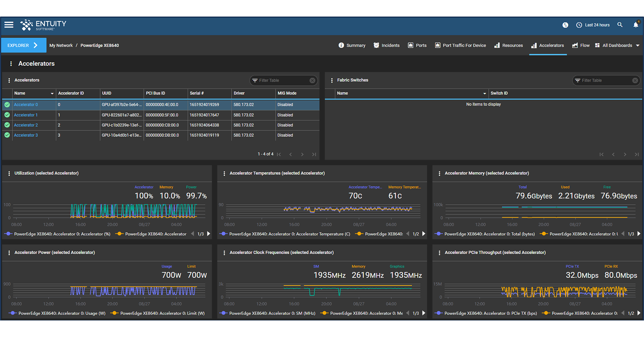Open the Accelerator Temperatures chart menu
The width and height of the screenshot is (644, 337).
coord(224,173)
